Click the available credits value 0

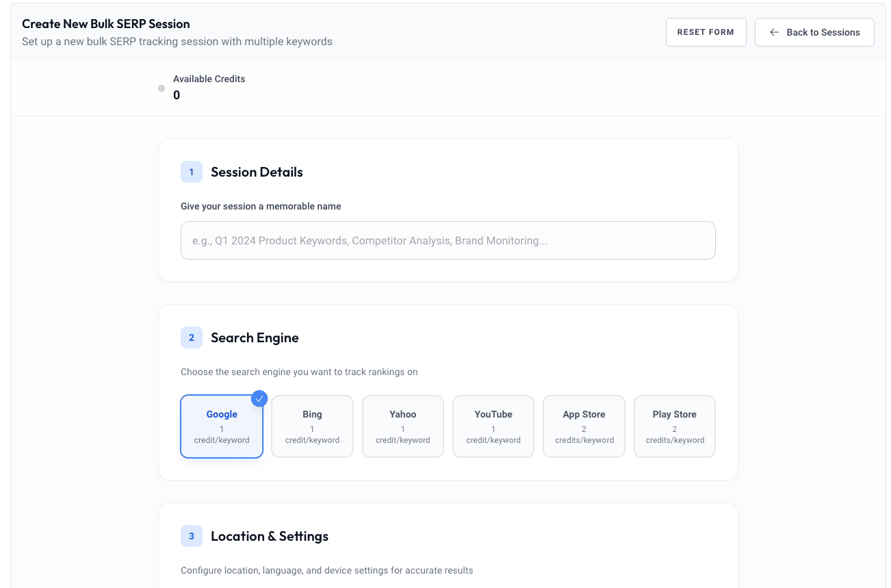pyautogui.click(x=177, y=95)
